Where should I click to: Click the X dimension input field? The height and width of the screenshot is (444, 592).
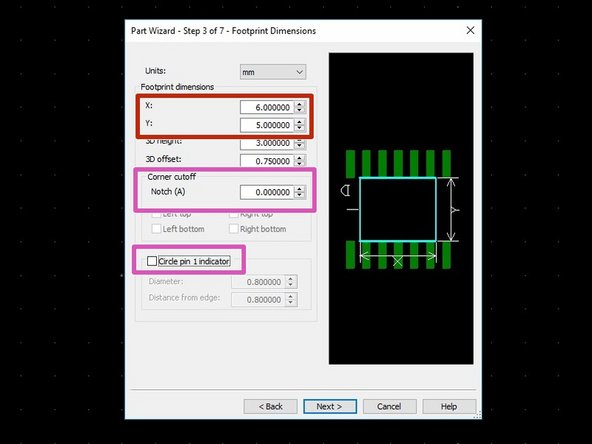267,107
